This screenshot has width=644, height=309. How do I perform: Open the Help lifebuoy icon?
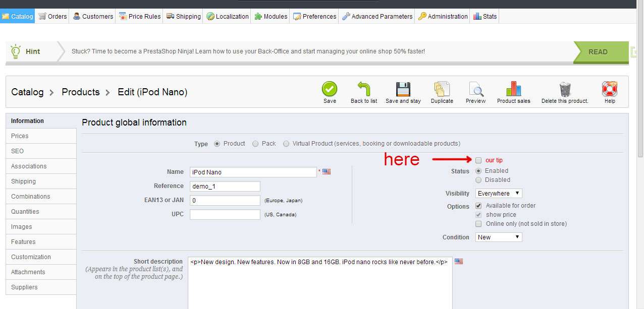[x=610, y=89]
